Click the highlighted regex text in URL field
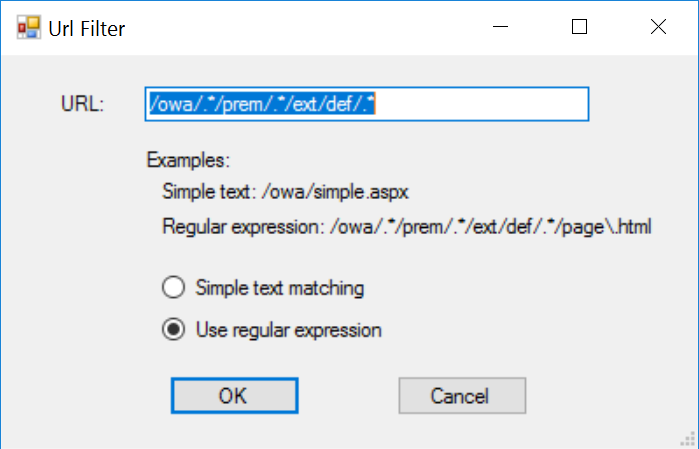This screenshot has height=449, width=699. click(x=261, y=103)
